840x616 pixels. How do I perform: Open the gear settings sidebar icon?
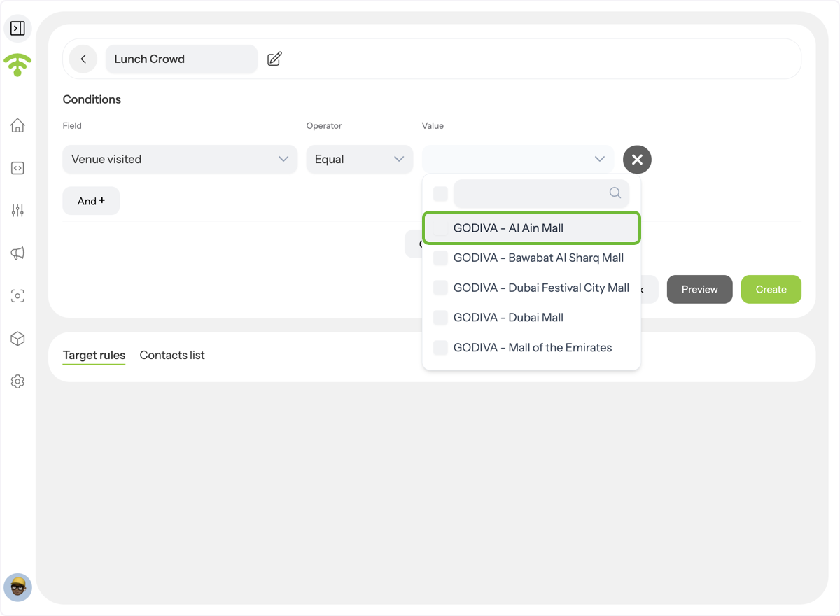point(18,381)
